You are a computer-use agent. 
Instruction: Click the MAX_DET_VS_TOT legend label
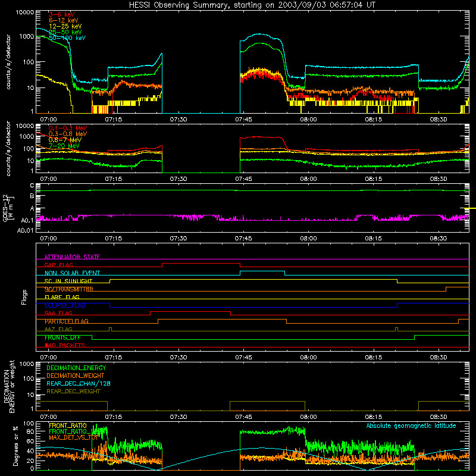73,437
